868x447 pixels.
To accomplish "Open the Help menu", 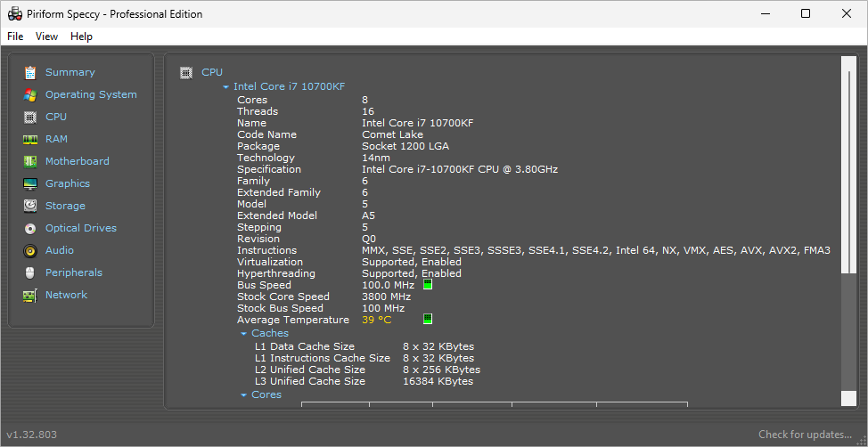I will coord(81,37).
